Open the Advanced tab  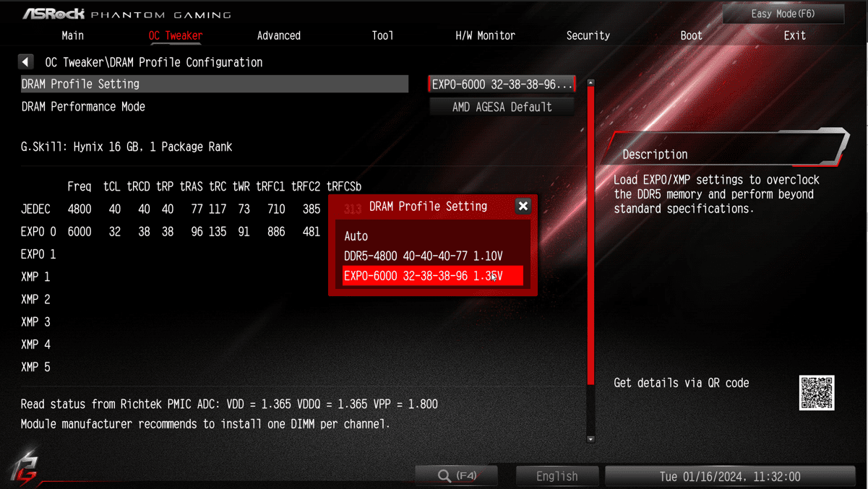tap(279, 35)
